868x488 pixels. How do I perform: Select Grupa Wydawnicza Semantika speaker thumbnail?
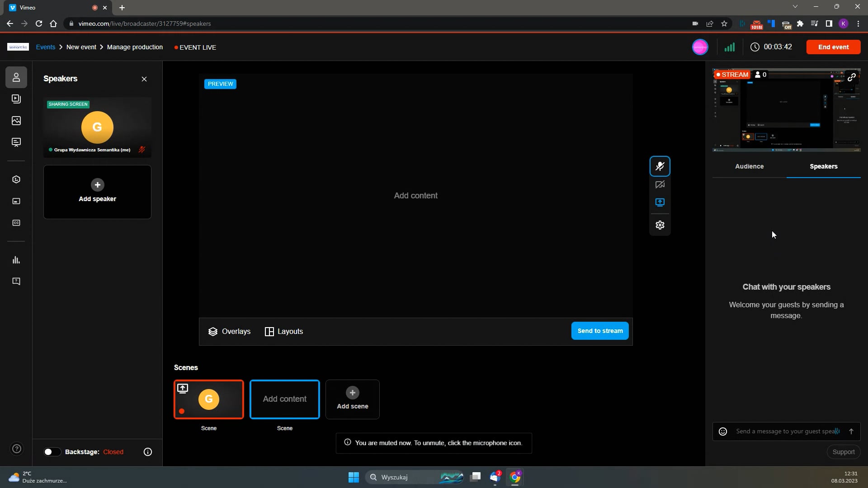97,127
